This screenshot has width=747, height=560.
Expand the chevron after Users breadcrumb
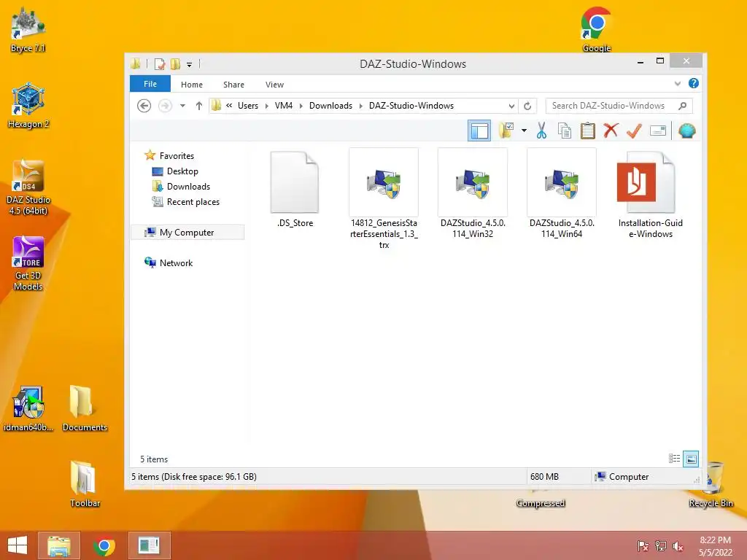pyautogui.click(x=267, y=106)
